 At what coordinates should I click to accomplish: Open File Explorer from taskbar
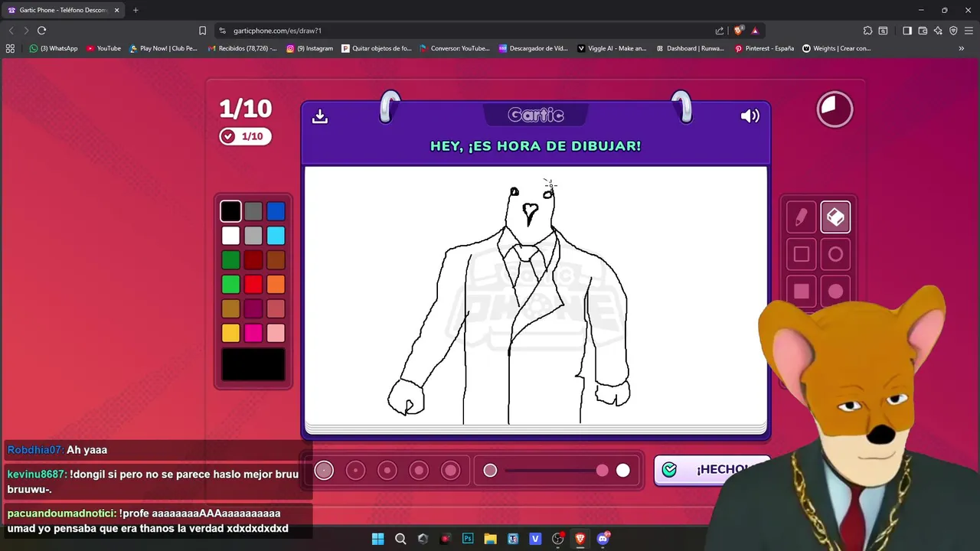tap(490, 539)
